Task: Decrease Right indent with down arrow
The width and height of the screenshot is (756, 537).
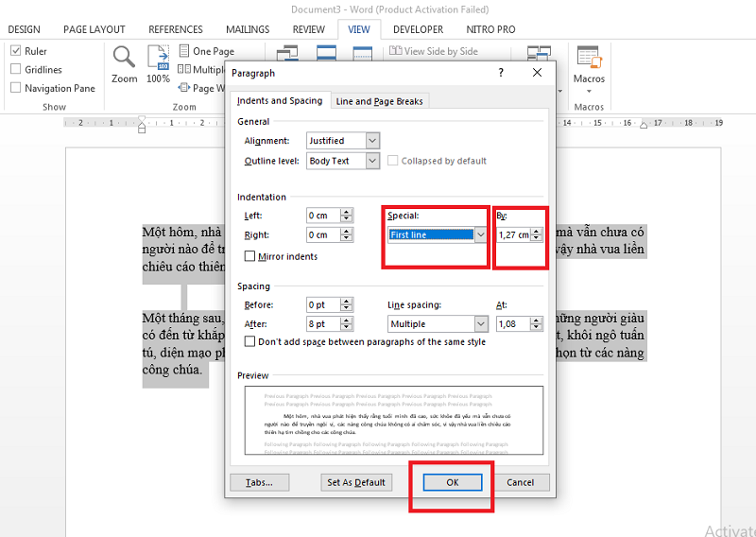Action: 346,238
